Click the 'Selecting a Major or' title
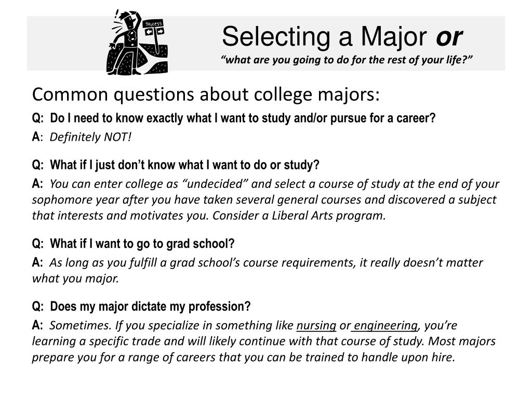Viewport: 532px width, 399px height. (342, 37)
